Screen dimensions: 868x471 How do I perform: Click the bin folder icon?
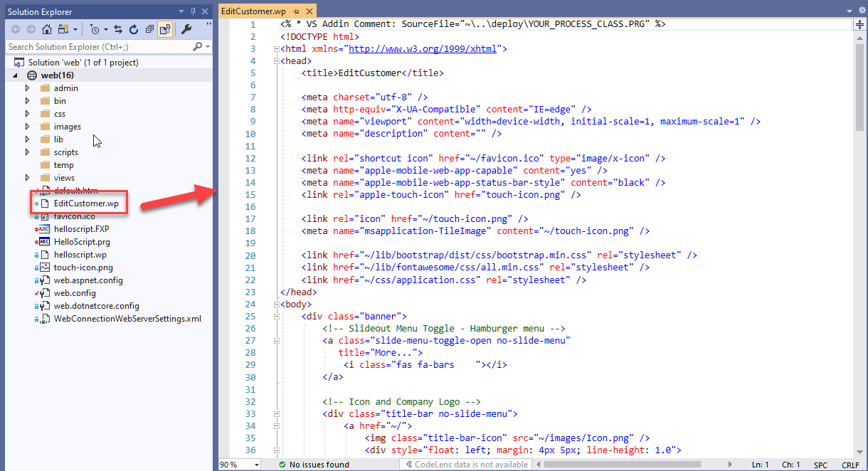(45, 101)
